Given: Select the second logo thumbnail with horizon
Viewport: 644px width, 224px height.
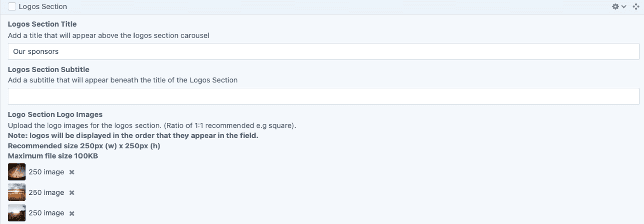Looking at the screenshot, I should (x=17, y=192).
